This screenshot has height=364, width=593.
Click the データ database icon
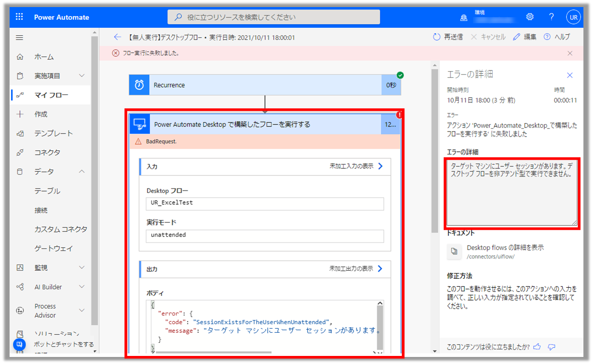pyautogui.click(x=20, y=171)
